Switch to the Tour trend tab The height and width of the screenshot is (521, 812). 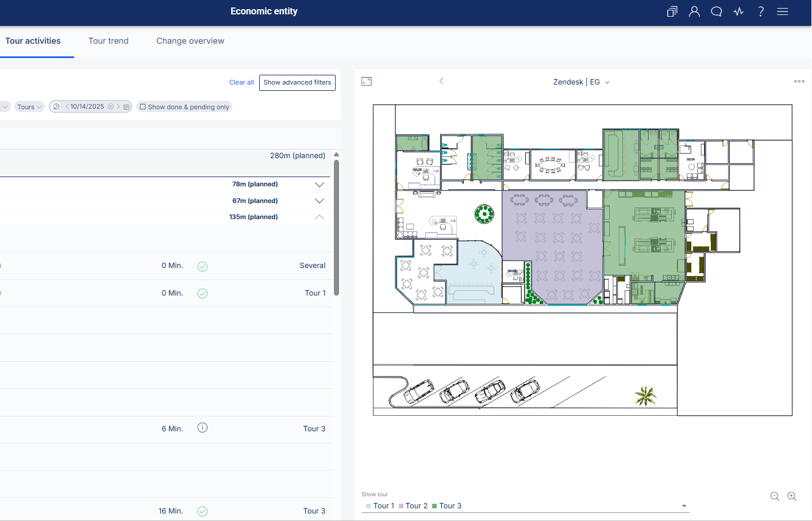109,41
